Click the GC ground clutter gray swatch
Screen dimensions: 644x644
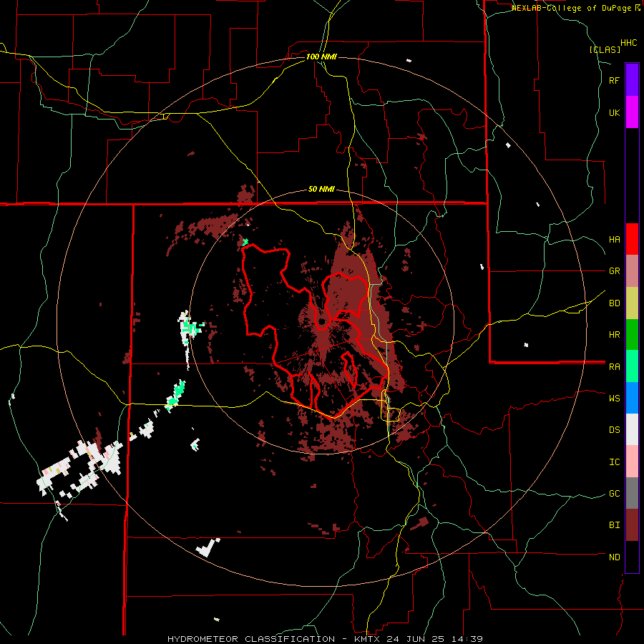click(632, 493)
